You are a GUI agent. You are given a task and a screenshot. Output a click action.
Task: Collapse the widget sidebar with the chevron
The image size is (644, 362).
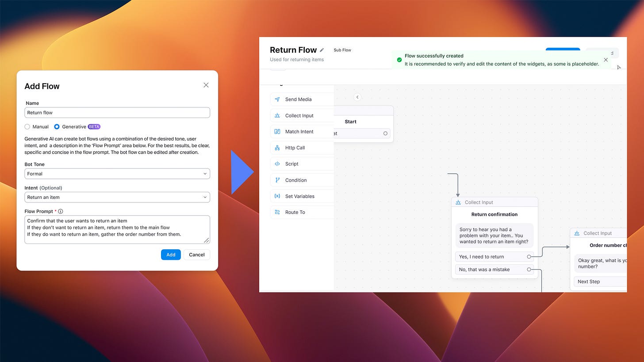click(x=357, y=97)
